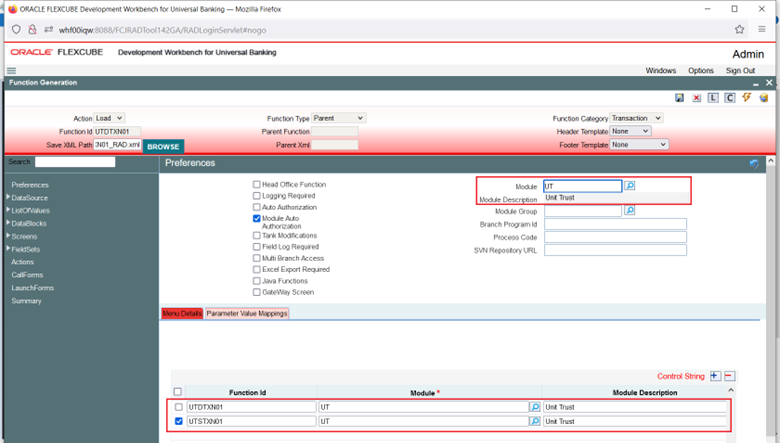The height and width of the screenshot is (443, 780).
Task: Switch to the Menu Details tab
Action: point(182,313)
